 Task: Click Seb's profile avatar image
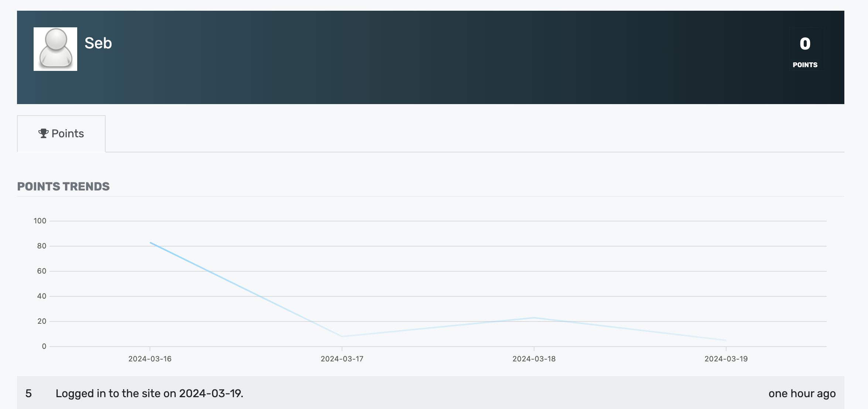(x=55, y=49)
